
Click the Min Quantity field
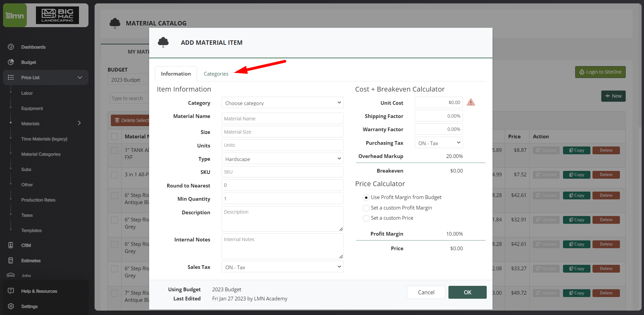(x=282, y=198)
